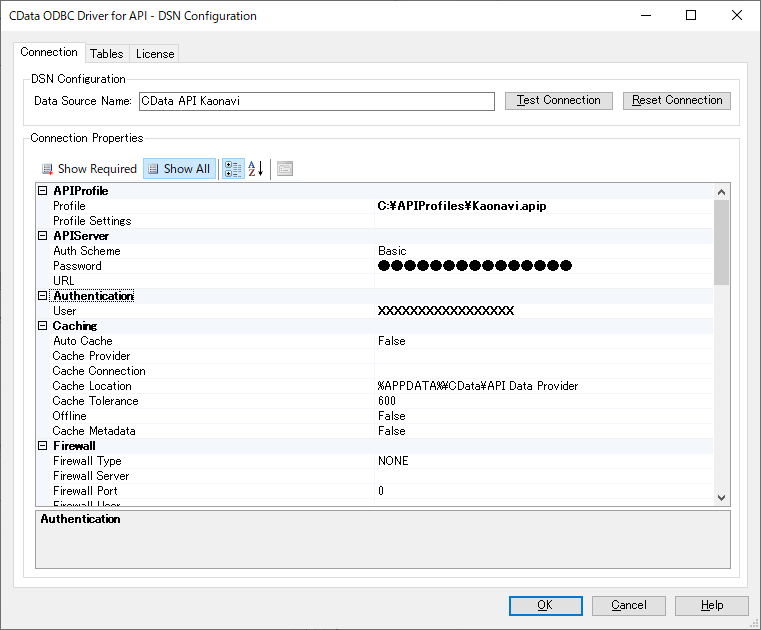Viewport: 761px width, 630px height.
Task: Open the Property Pages icon
Action: pos(285,169)
